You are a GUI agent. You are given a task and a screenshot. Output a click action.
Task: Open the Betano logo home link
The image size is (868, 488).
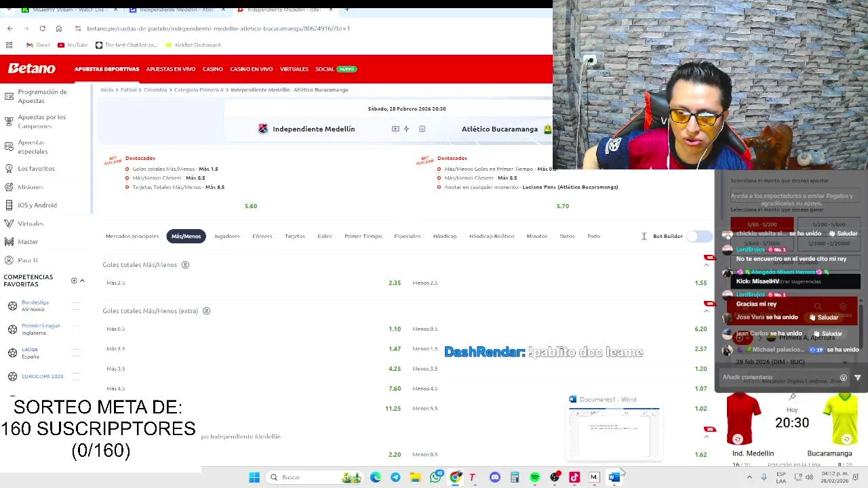[32, 68]
